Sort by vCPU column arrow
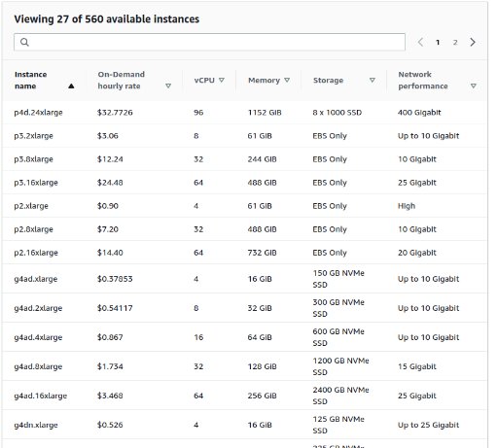 222,80
